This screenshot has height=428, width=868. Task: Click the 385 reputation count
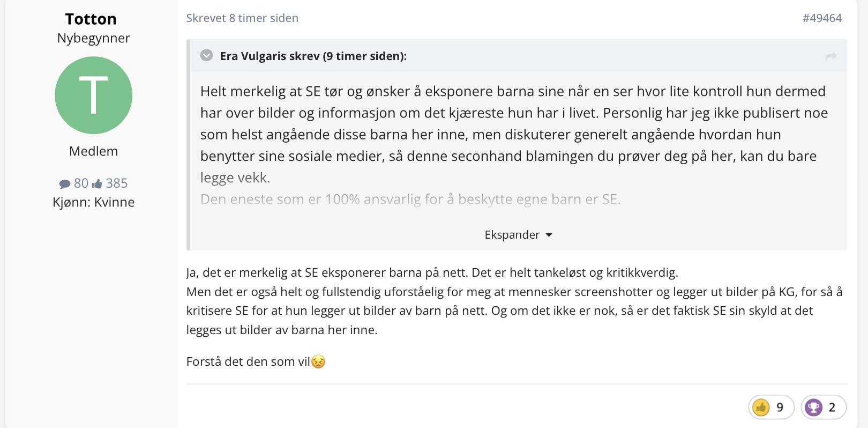click(x=117, y=183)
